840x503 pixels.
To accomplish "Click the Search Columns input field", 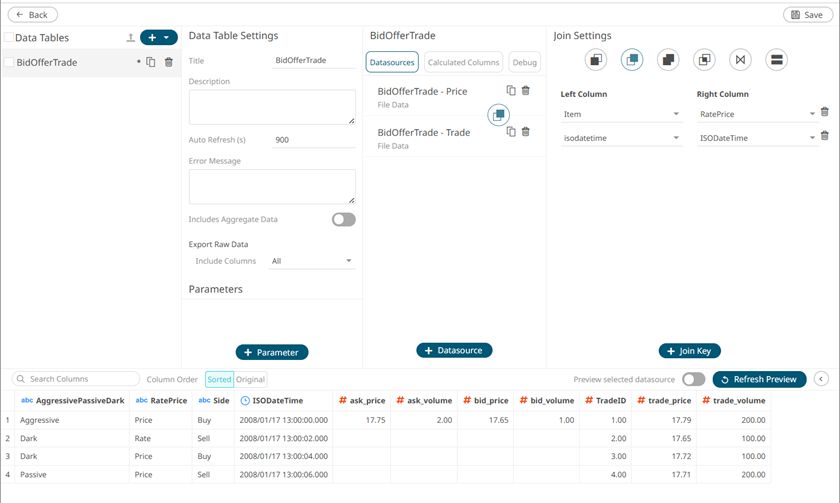I will 78,379.
